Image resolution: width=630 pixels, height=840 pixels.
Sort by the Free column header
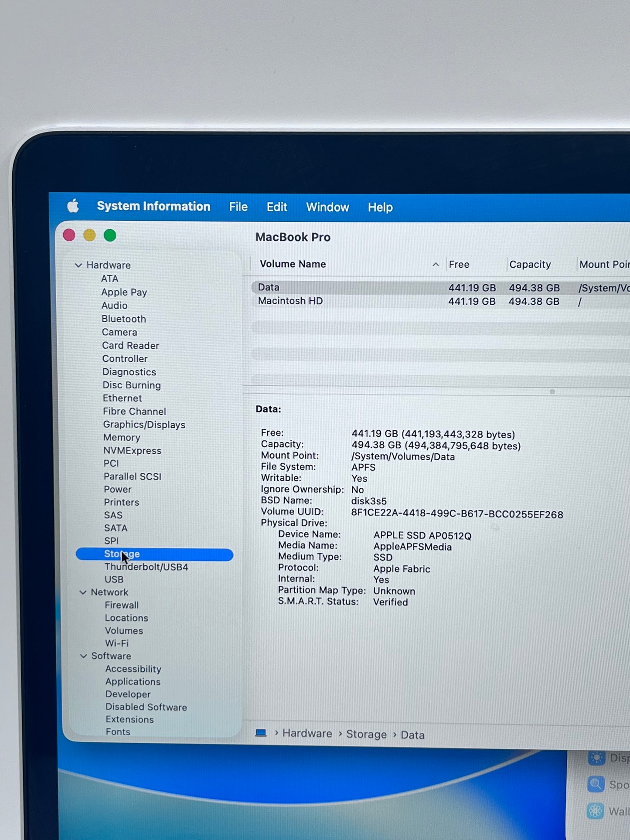[459, 264]
